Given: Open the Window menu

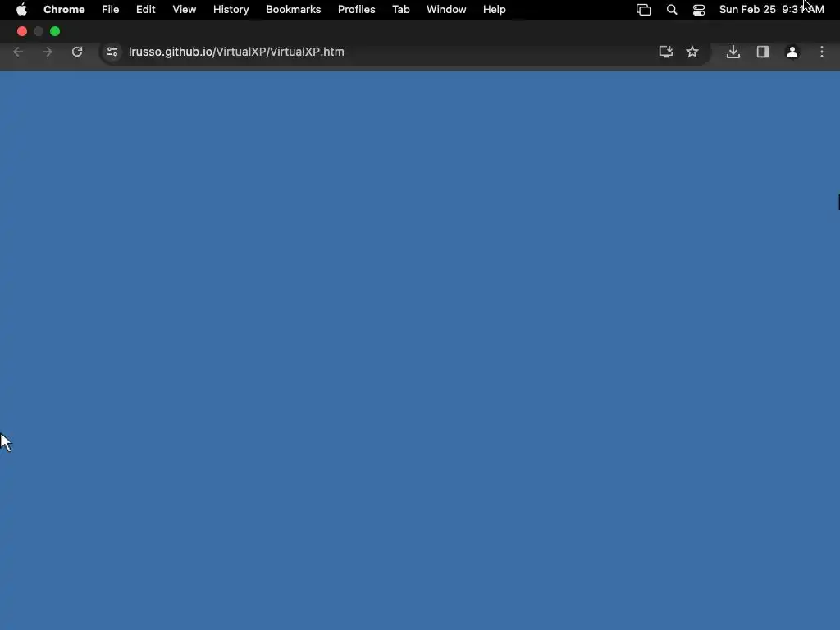Looking at the screenshot, I should pos(446,10).
